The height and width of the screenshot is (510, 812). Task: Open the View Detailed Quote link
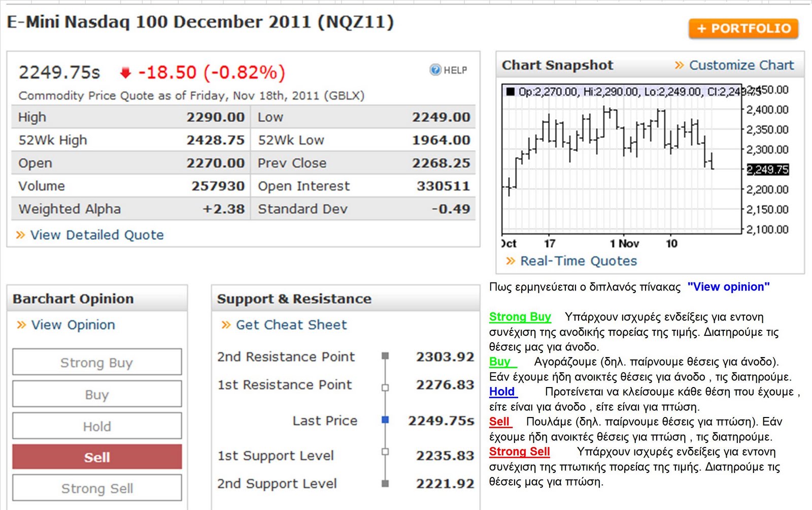tap(97, 235)
